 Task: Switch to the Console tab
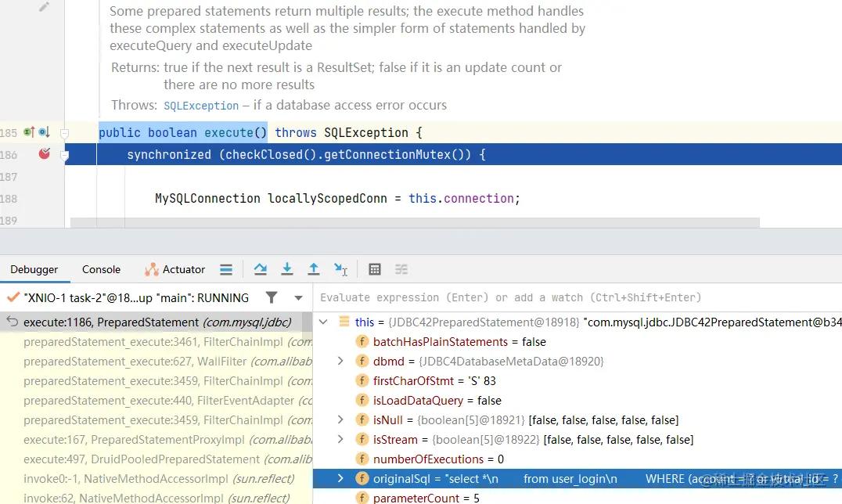[101, 269]
